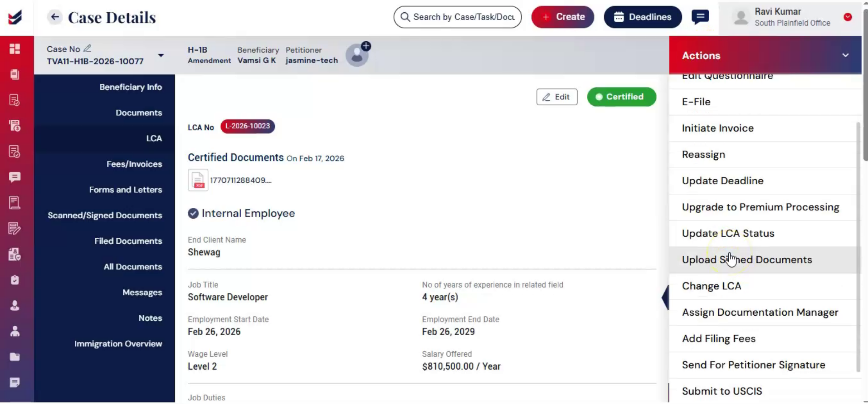
Task: Select the LCA section
Action: tap(154, 138)
